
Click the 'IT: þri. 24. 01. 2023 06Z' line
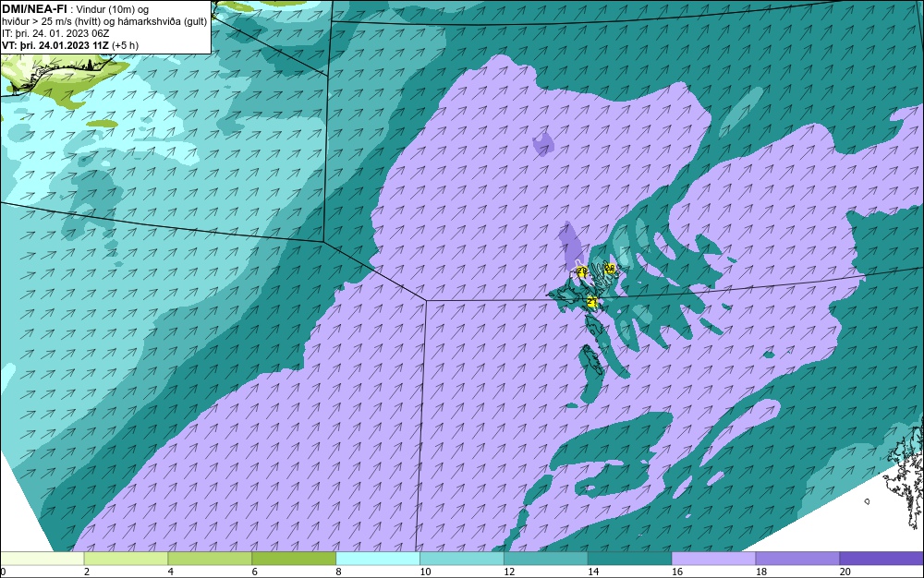click(x=55, y=33)
